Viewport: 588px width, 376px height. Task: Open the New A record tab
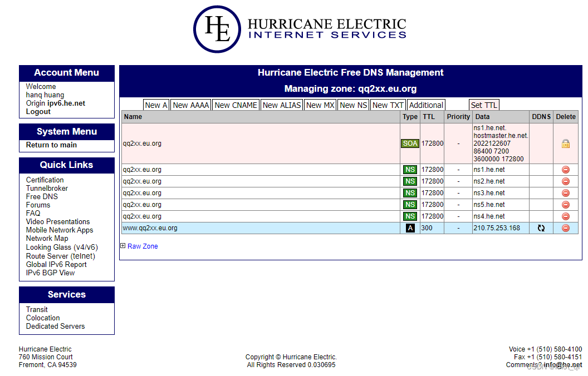click(x=156, y=105)
